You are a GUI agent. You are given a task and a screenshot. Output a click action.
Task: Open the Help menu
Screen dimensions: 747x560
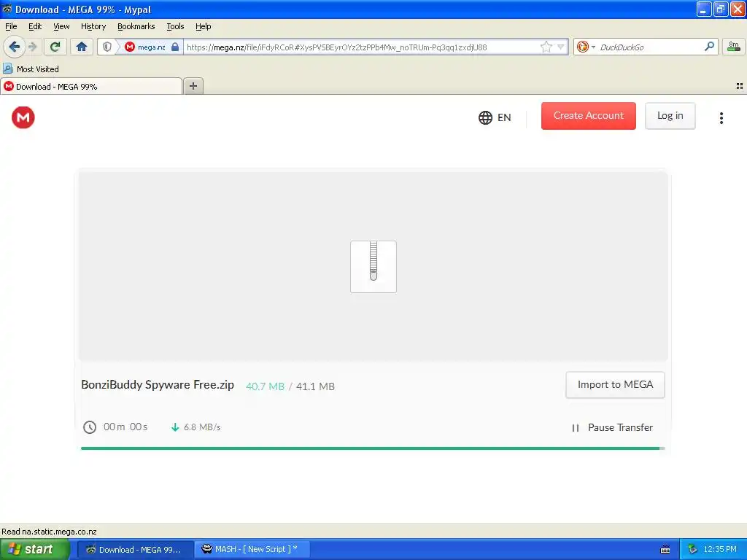click(203, 26)
